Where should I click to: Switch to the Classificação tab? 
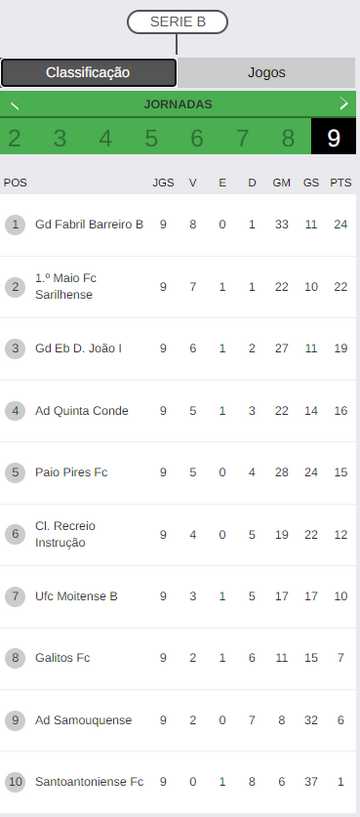[89, 72]
